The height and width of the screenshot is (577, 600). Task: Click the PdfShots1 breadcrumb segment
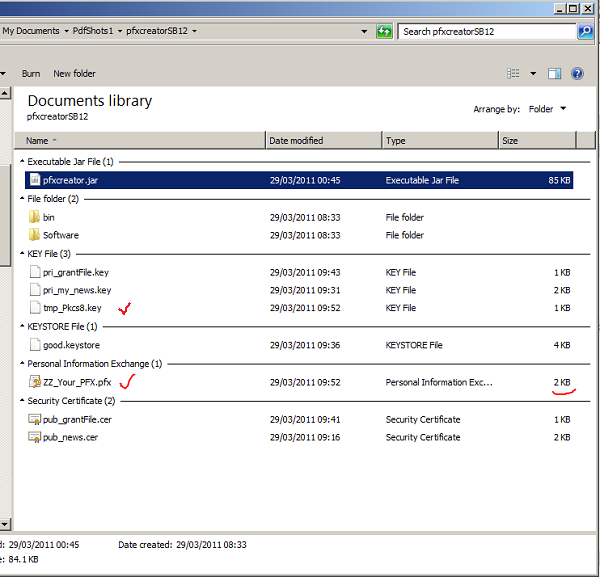(92, 32)
